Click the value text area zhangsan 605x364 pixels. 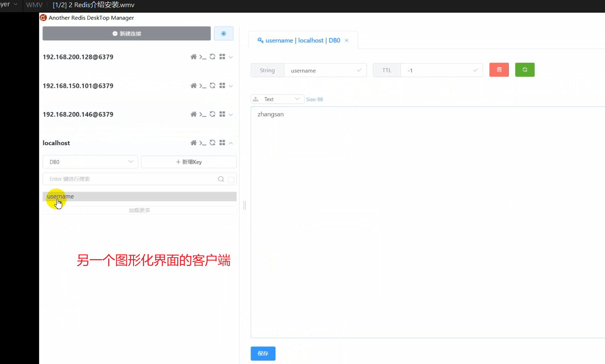coord(428,222)
